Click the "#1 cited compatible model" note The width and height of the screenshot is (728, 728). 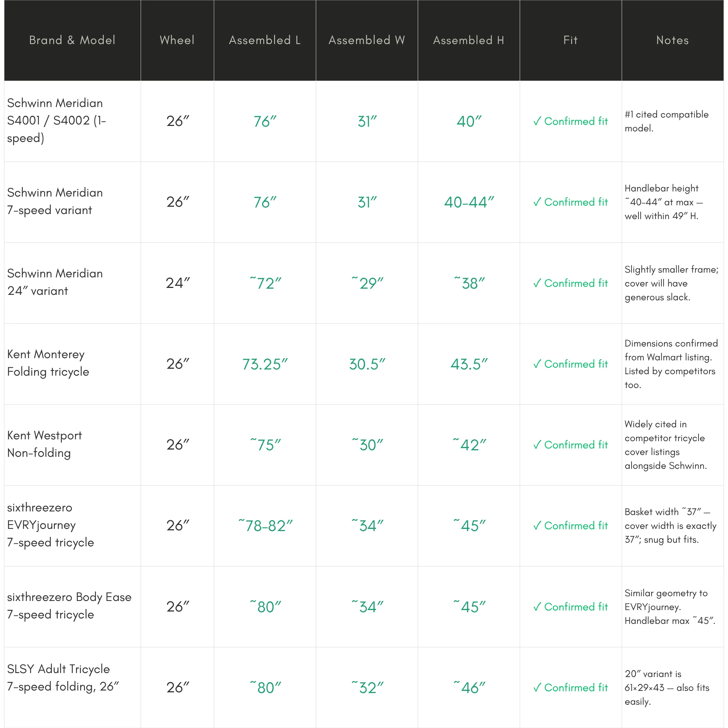pyautogui.click(x=666, y=121)
